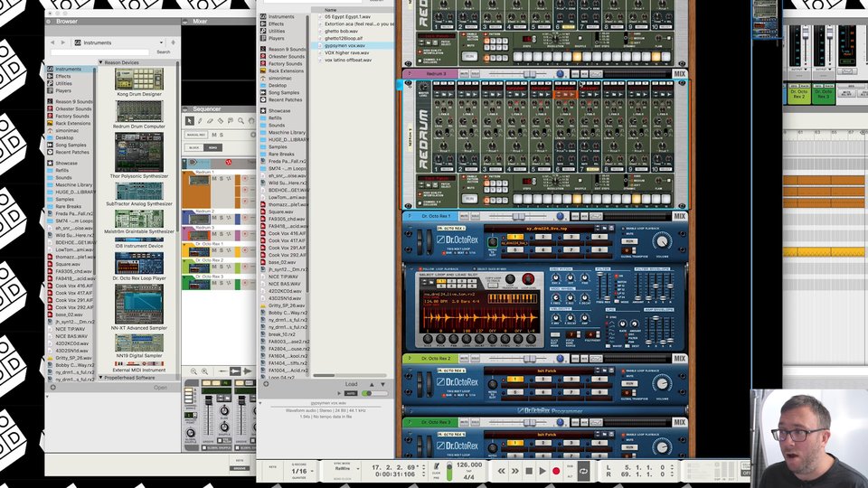
Task: Toggle Manual Rec button in Sequencer
Action: [196, 135]
